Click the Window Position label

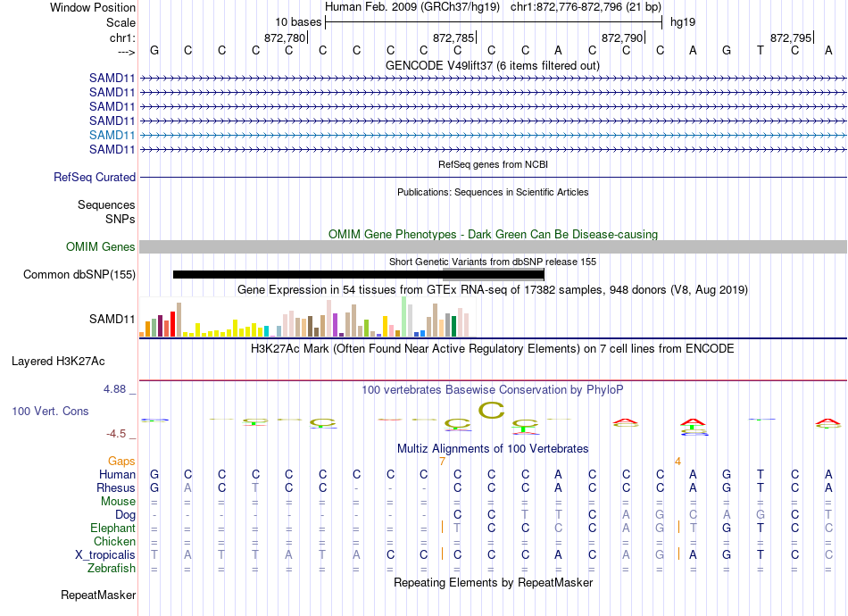tap(93, 7)
